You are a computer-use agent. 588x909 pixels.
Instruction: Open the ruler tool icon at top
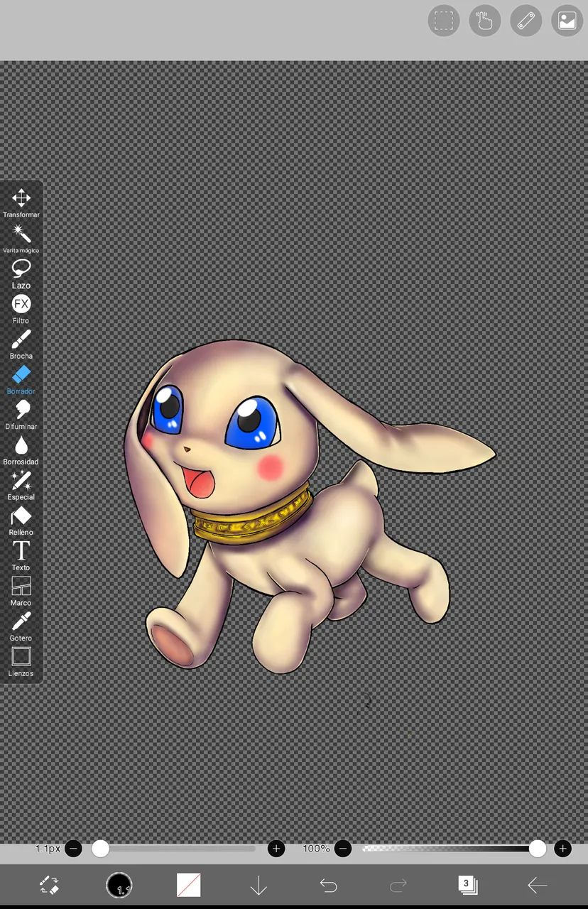[x=526, y=21]
